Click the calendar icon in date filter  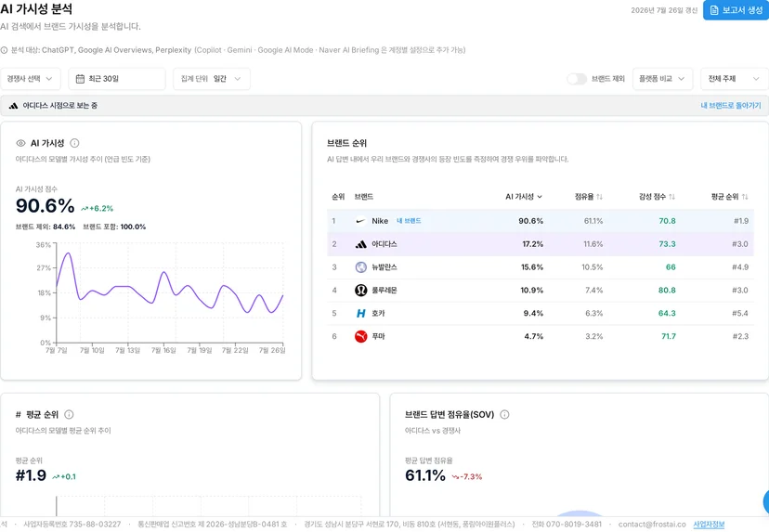coord(80,79)
